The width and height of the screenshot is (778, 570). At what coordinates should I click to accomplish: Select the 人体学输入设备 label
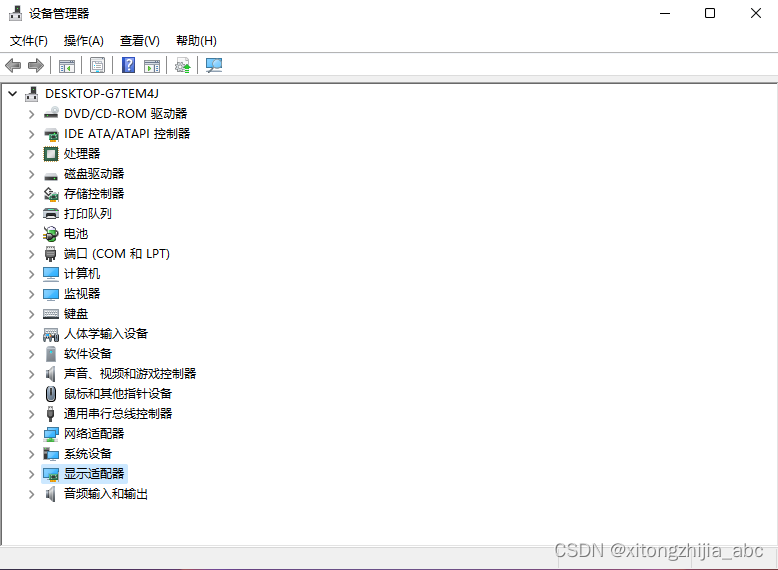[106, 334]
